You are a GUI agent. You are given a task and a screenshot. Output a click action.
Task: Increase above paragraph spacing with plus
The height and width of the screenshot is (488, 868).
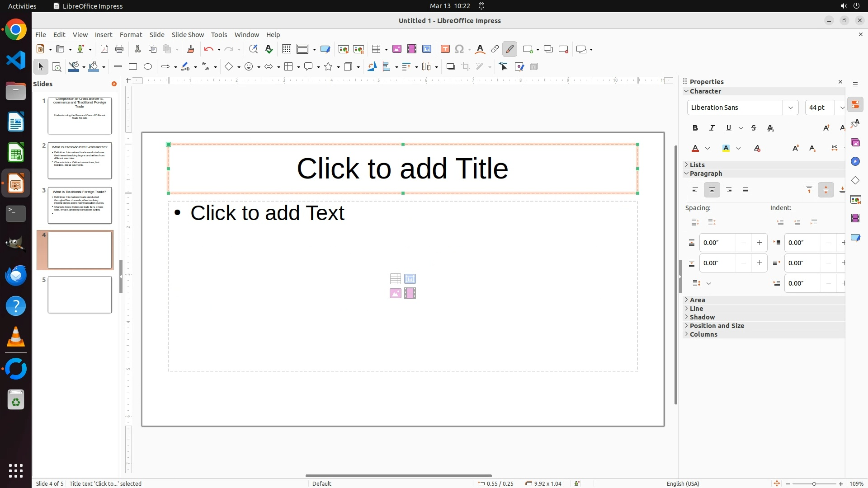coord(759,243)
